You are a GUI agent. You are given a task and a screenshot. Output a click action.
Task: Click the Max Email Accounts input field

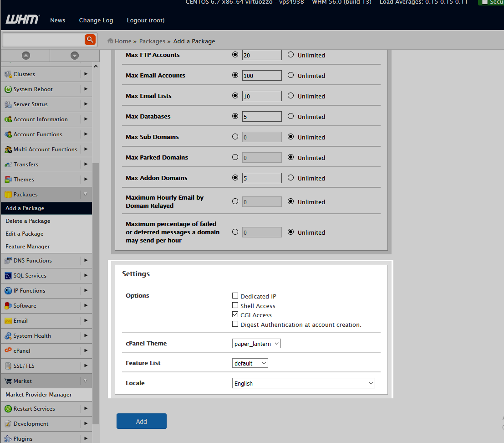point(262,76)
